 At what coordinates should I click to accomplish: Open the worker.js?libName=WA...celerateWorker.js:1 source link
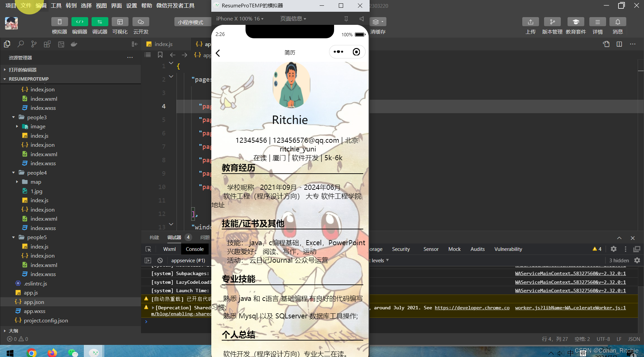(570, 308)
